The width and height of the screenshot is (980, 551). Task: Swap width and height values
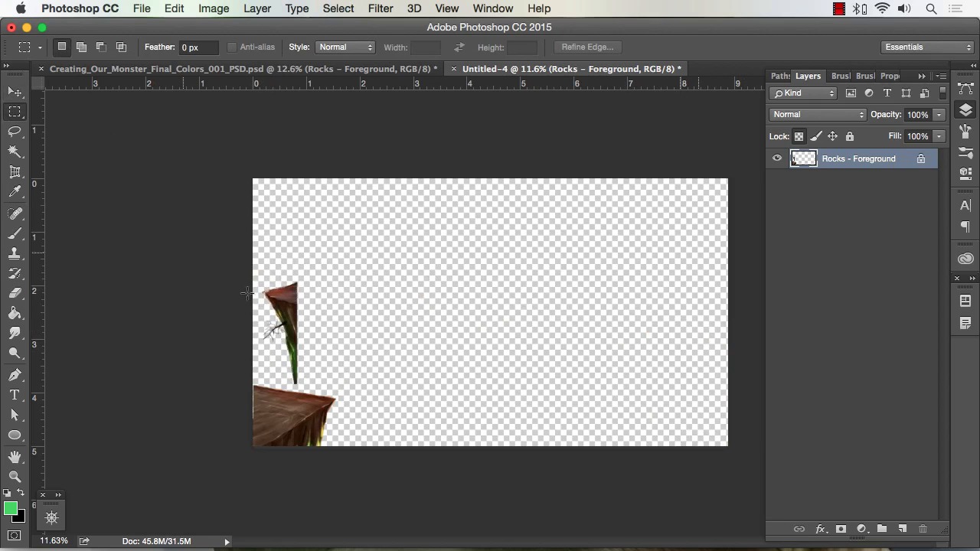[459, 47]
